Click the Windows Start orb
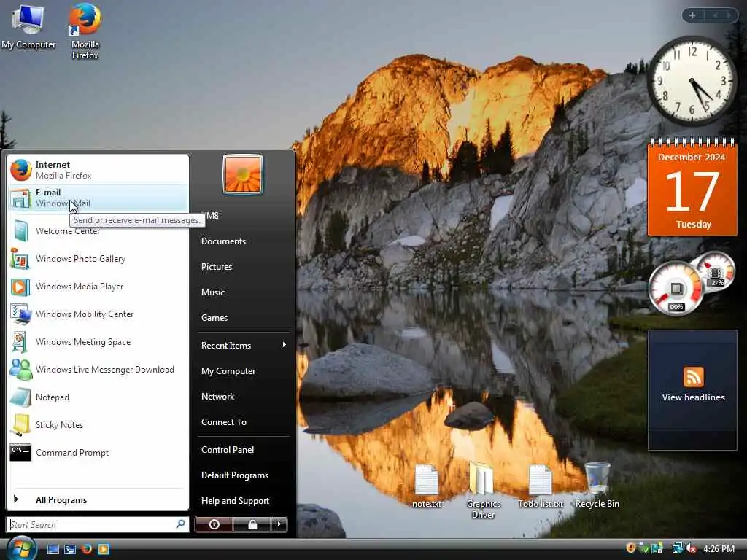 click(21, 548)
